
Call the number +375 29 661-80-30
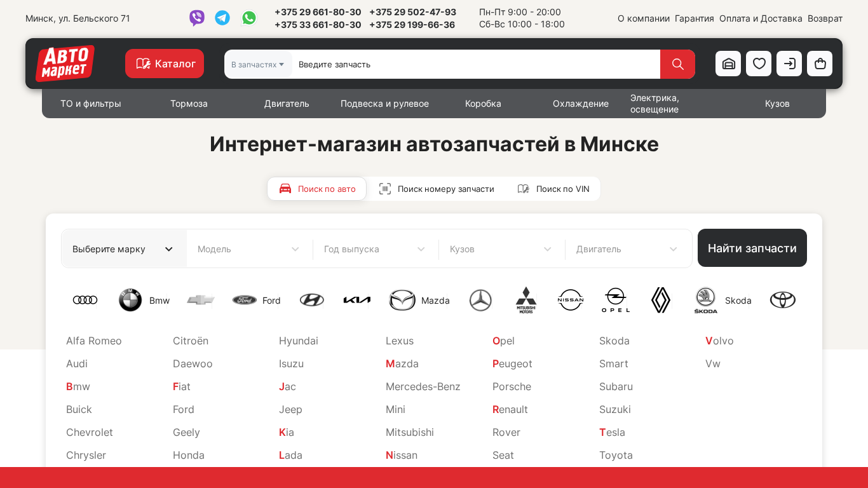click(x=318, y=12)
